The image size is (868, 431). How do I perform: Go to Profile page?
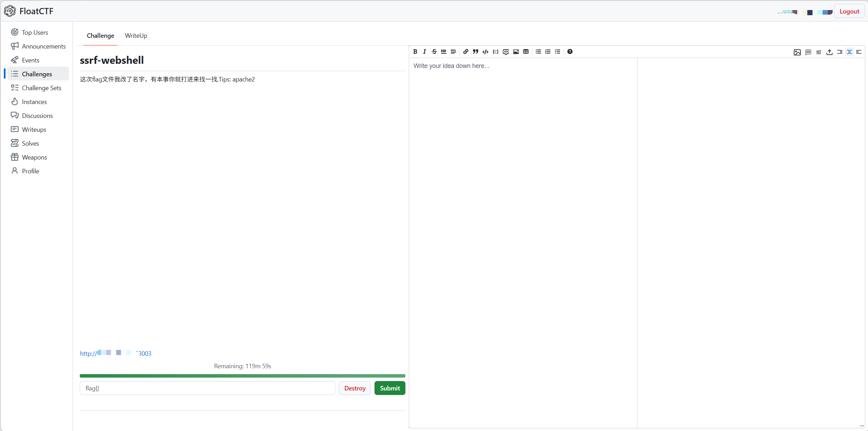click(x=38, y=171)
